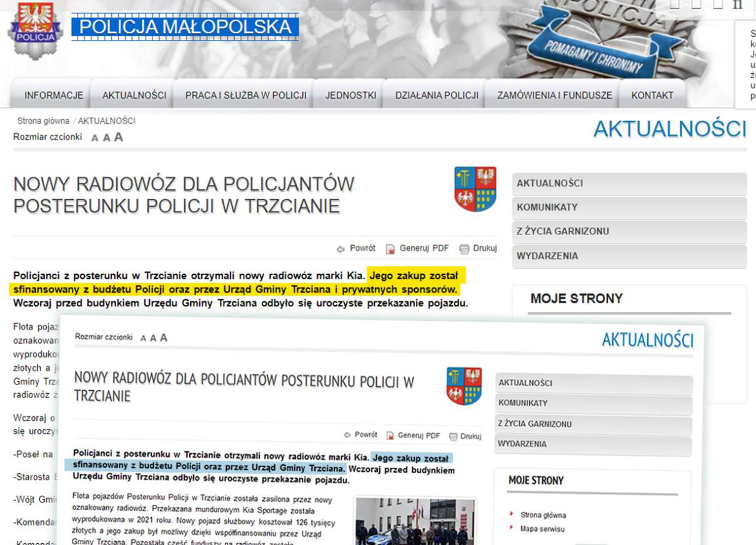
Task: Open the JEDNOSTKI navigation menu
Action: coord(351,96)
